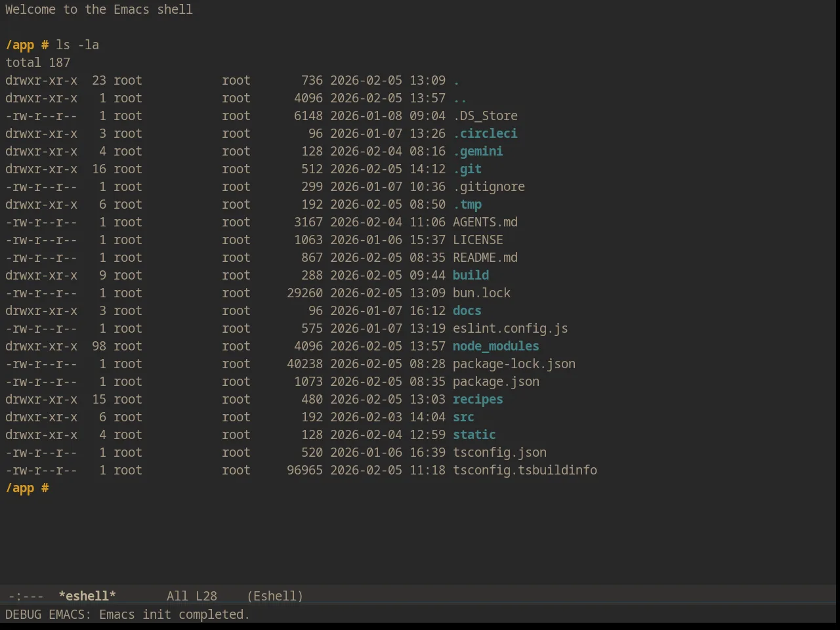Click the .DS_Store file name

pos(485,115)
